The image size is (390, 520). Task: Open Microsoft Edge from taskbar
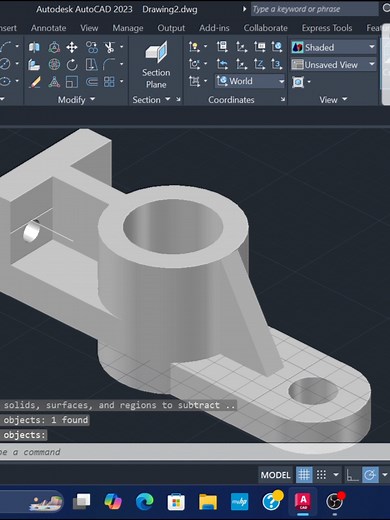tap(144, 501)
